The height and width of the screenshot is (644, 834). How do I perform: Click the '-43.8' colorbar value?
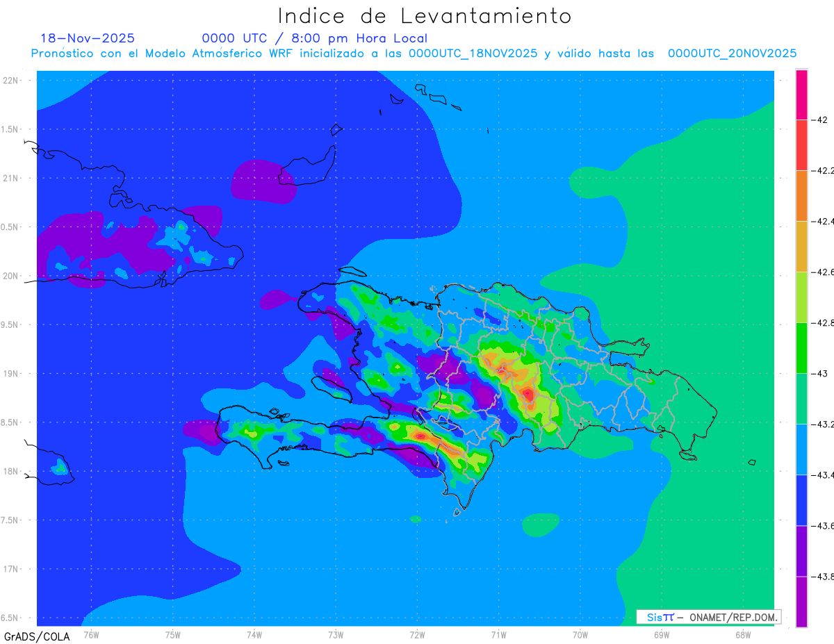[823, 577]
